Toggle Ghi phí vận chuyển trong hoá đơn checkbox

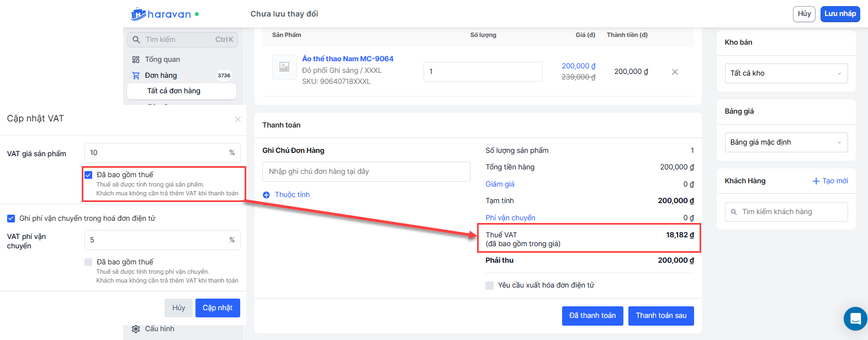11,219
